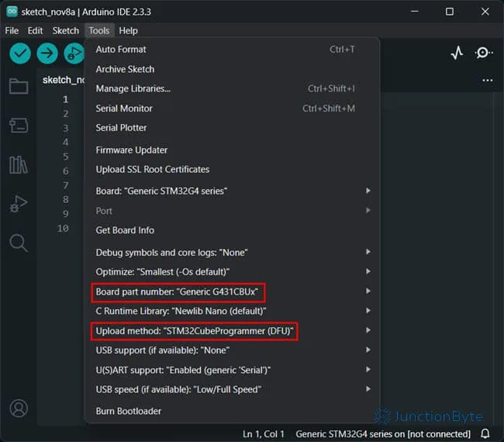This screenshot has width=504, height=442.
Task: Expand the Debug symbols and core logs submenu
Action: [232, 252]
